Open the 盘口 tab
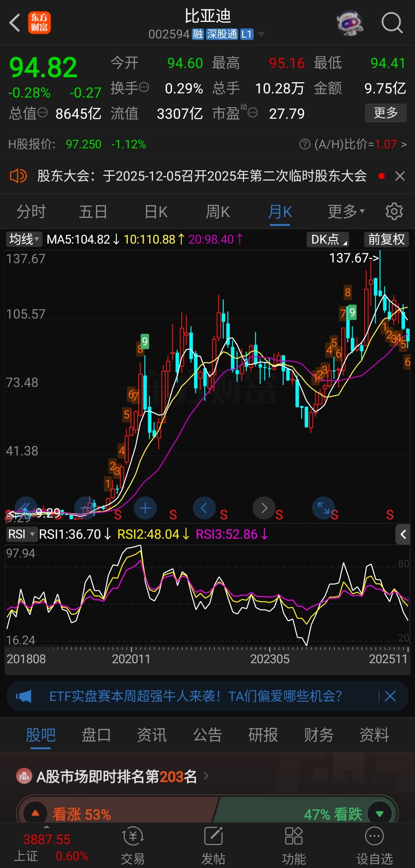Image resolution: width=415 pixels, height=868 pixels. [96, 735]
